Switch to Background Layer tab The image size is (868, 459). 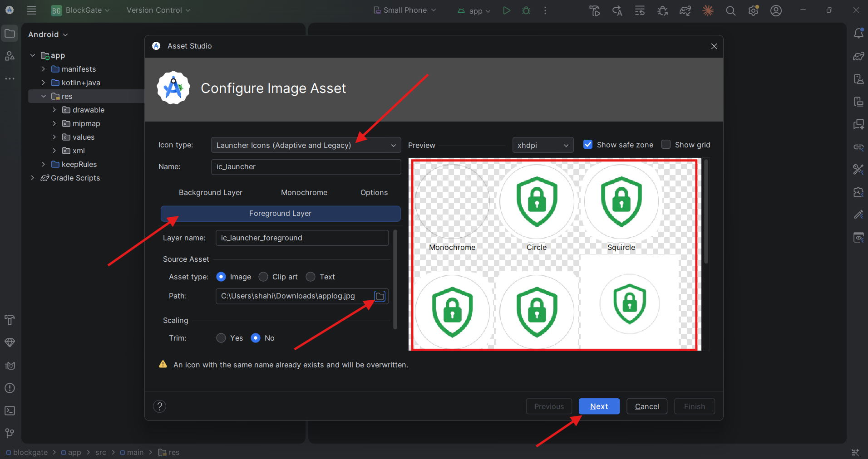click(x=211, y=192)
